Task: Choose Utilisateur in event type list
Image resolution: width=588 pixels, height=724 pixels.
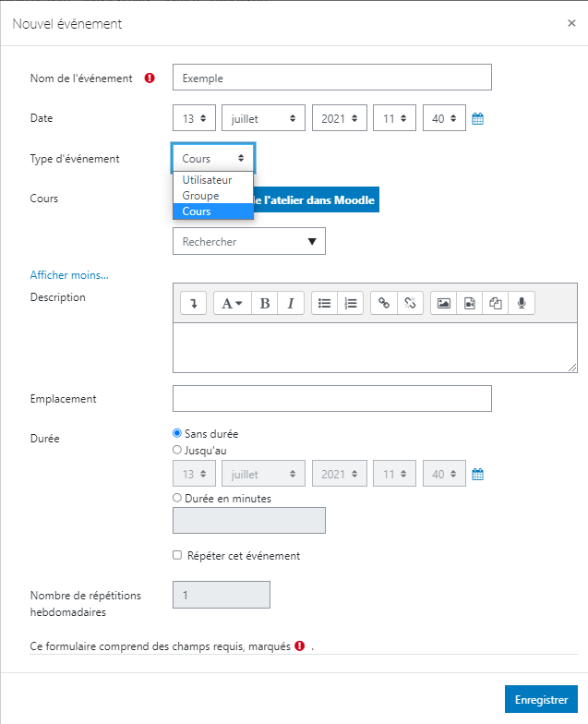Action: pyautogui.click(x=212, y=179)
